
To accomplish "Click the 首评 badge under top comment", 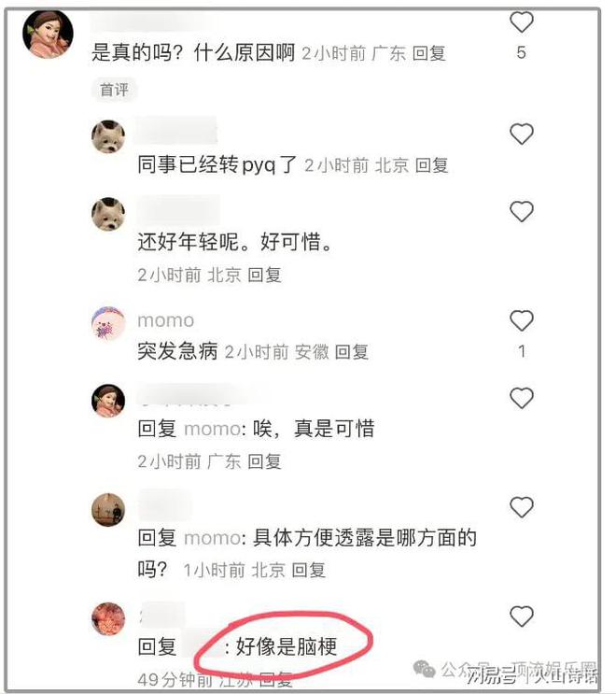I will tap(114, 90).
